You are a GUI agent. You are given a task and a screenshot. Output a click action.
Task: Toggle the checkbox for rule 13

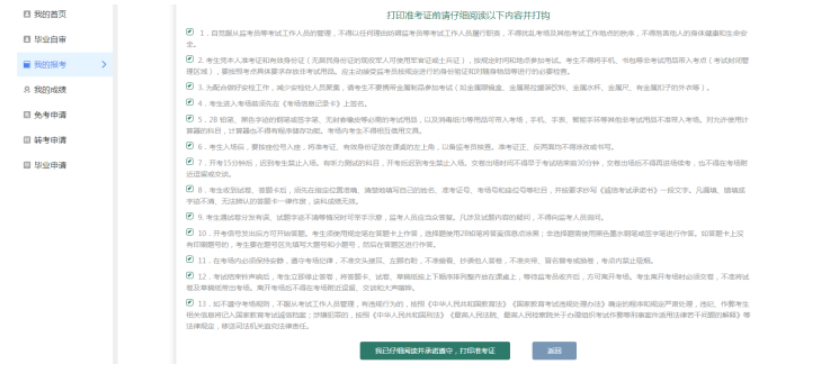(190, 303)
